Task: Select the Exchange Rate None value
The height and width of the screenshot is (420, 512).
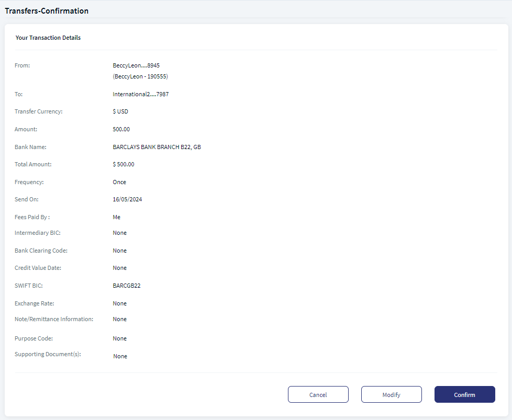Action: click(x=119, y=303)
